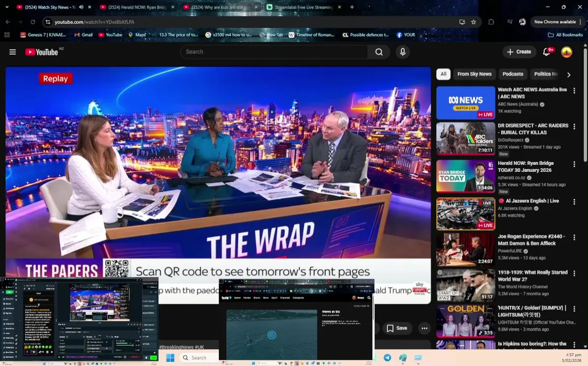Viewport: 588px width, 366px height.
Task: Open the Possible defences bookmark
Action: point(365,35)
